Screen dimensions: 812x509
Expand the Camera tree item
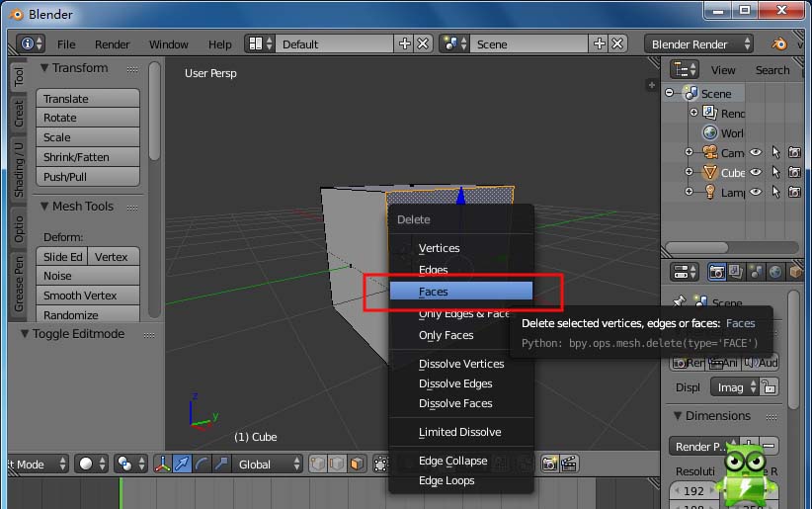(690, 152)
